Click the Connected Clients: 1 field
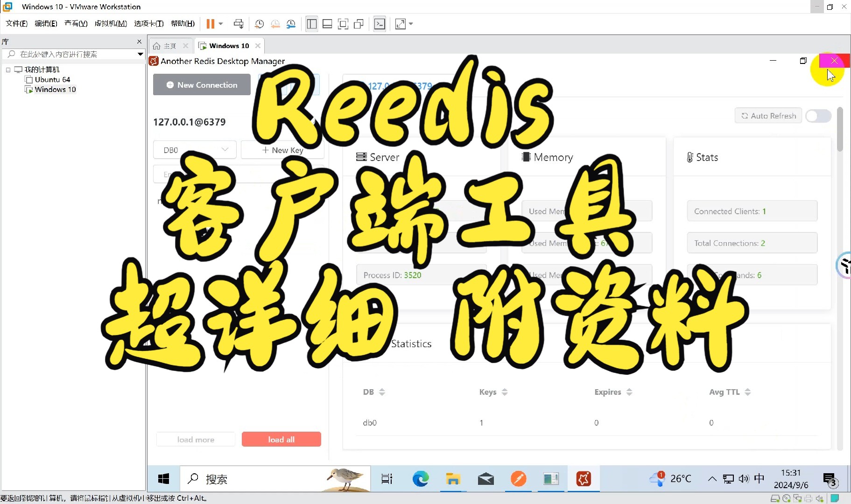 point(752,211)
